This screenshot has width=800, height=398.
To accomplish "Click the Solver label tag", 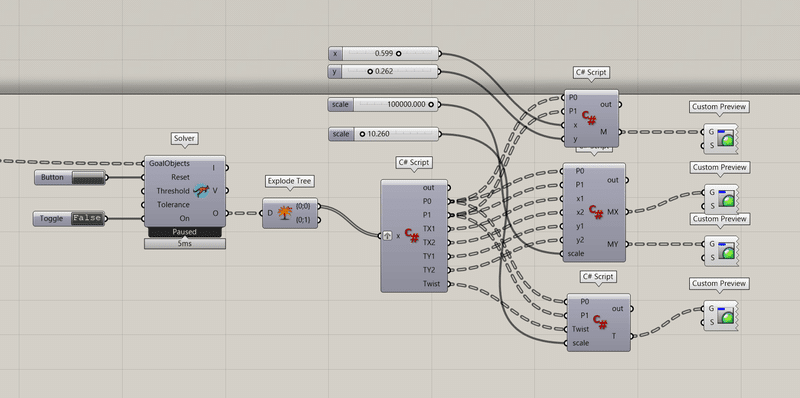I will coord(184,138).
